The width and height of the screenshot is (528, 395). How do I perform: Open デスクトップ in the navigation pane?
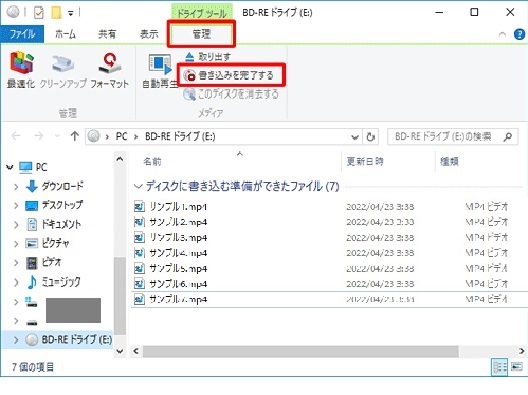coord(62,205)
